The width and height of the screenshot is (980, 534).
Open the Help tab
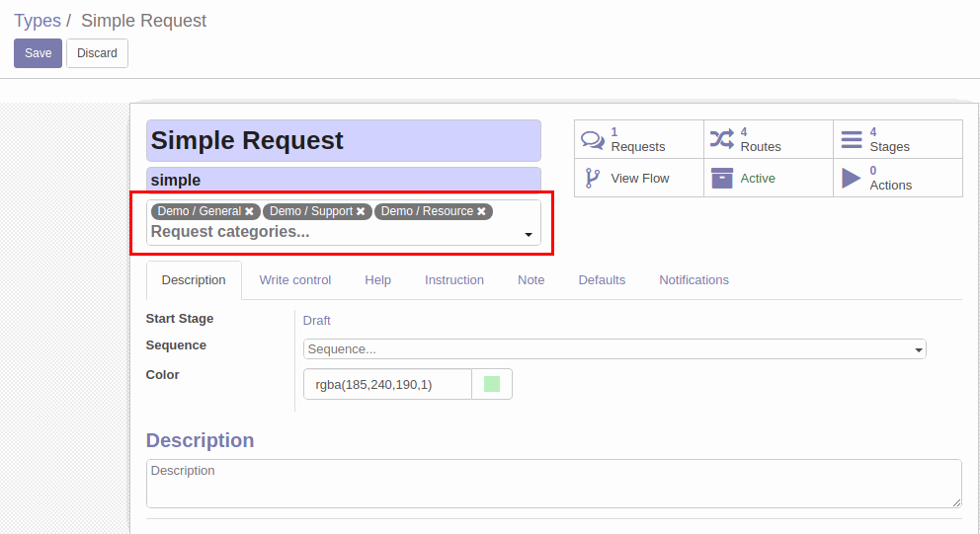(x=378, y=279)
